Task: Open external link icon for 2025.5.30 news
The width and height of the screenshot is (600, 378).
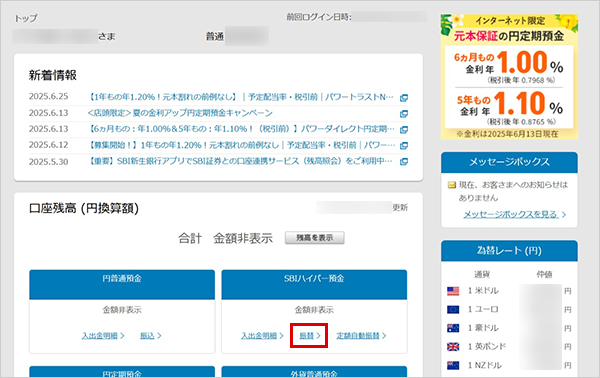Action: 403,162
